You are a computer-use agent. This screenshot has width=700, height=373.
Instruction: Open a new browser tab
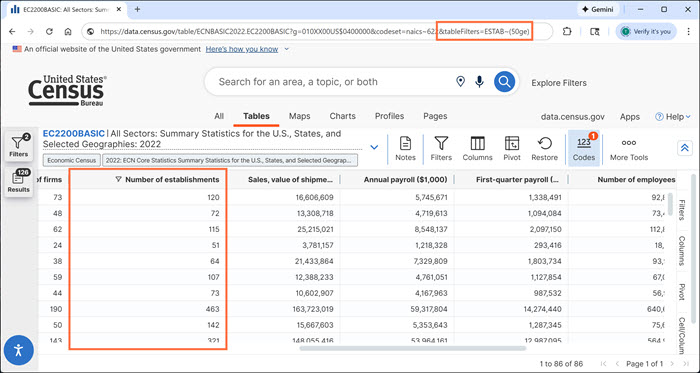click(138, 9)
